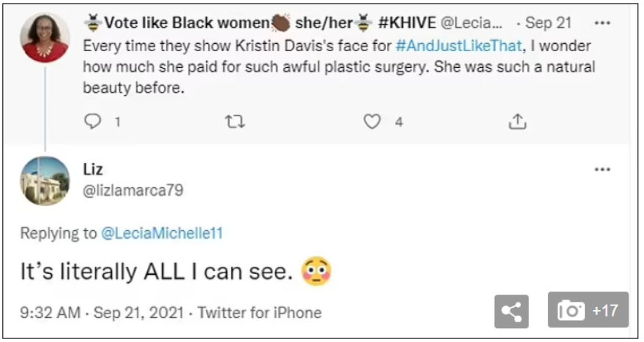Open the #AndJustLikeThat hashtag link
Screen dimensions: 644x342
(x=459, y=45)
